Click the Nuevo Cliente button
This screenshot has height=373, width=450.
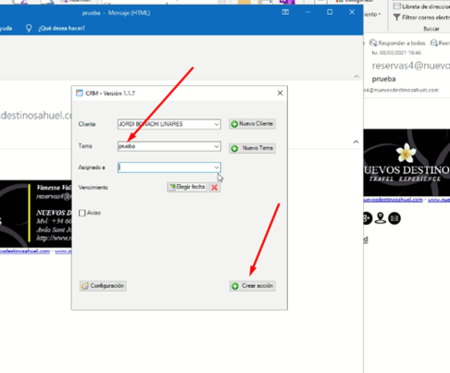252,124
